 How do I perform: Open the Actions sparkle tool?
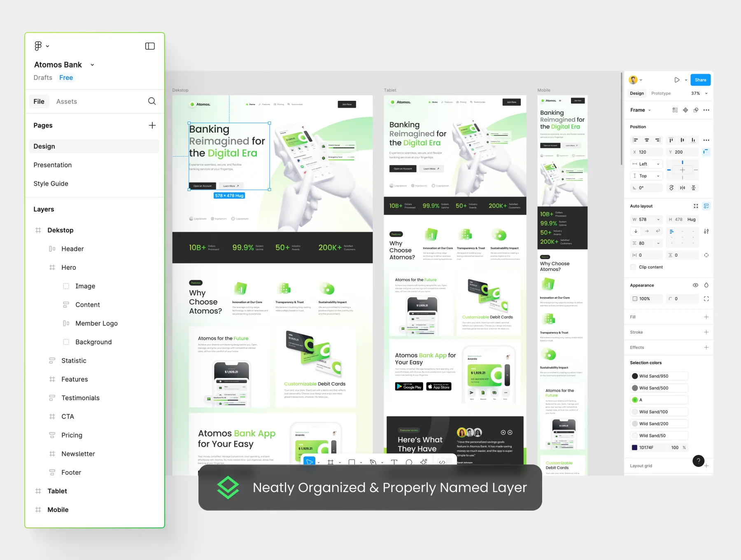tap(424, 462)
